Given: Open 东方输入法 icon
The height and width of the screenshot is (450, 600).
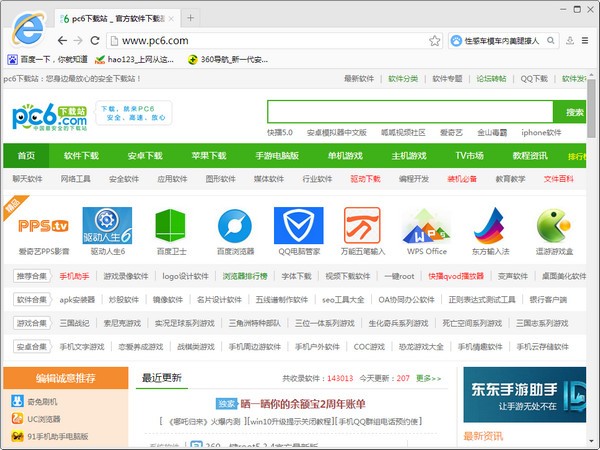Looking at the screenshot, I should tap(489, 226).
